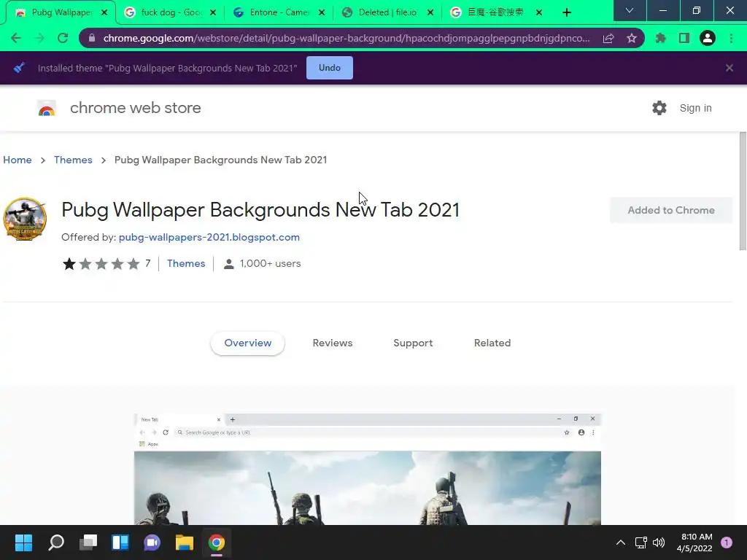Open the notification badge in the tray

(727, 542)
